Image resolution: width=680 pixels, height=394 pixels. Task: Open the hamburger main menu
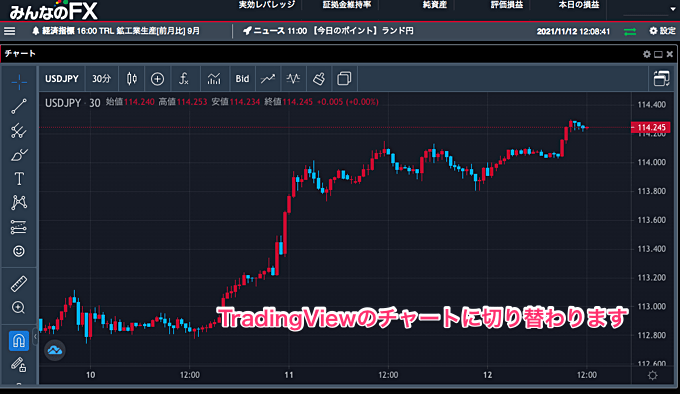point(10,31)
